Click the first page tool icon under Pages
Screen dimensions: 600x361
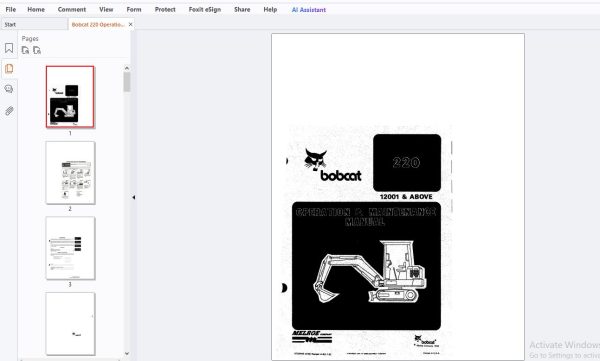click(25, 50)
